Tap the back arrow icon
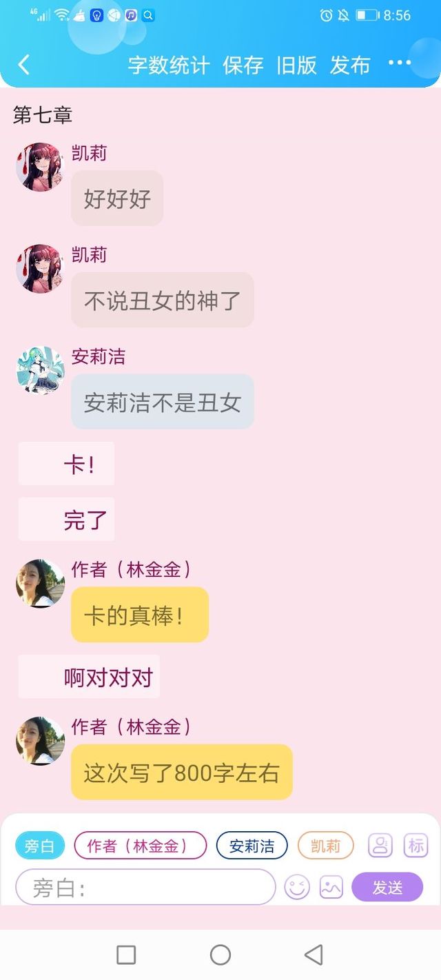The width and height of the screenshot is (441, 980). point(24,65)
